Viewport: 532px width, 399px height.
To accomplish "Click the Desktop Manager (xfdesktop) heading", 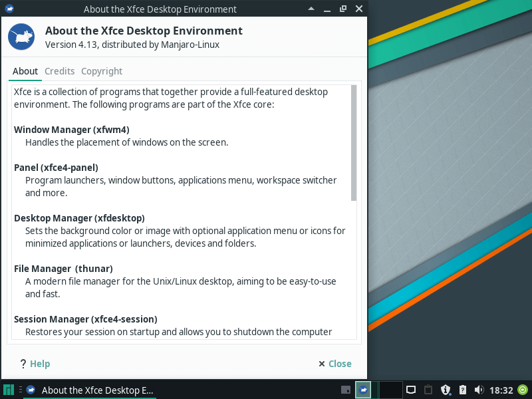I will click(79, 218).
